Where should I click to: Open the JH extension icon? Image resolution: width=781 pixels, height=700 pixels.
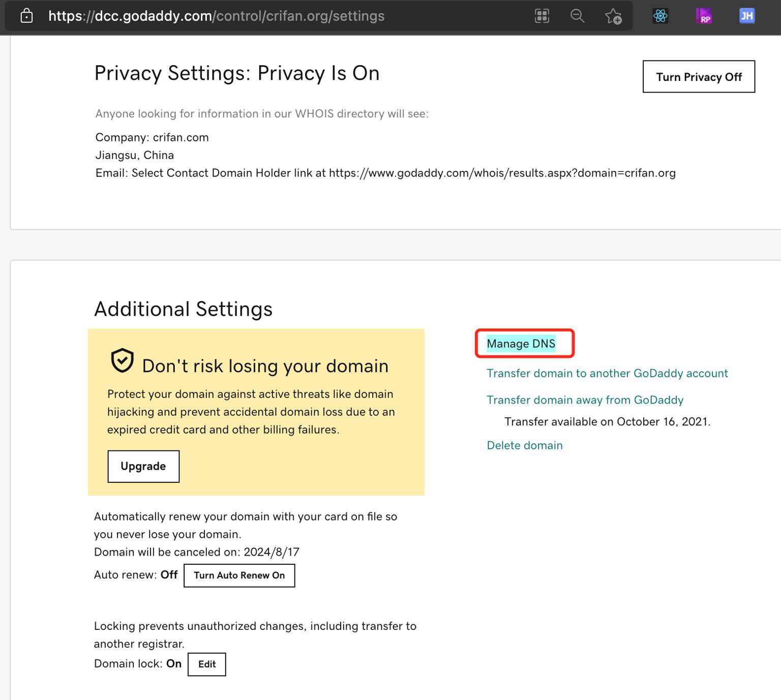click(x=747, y=16)
